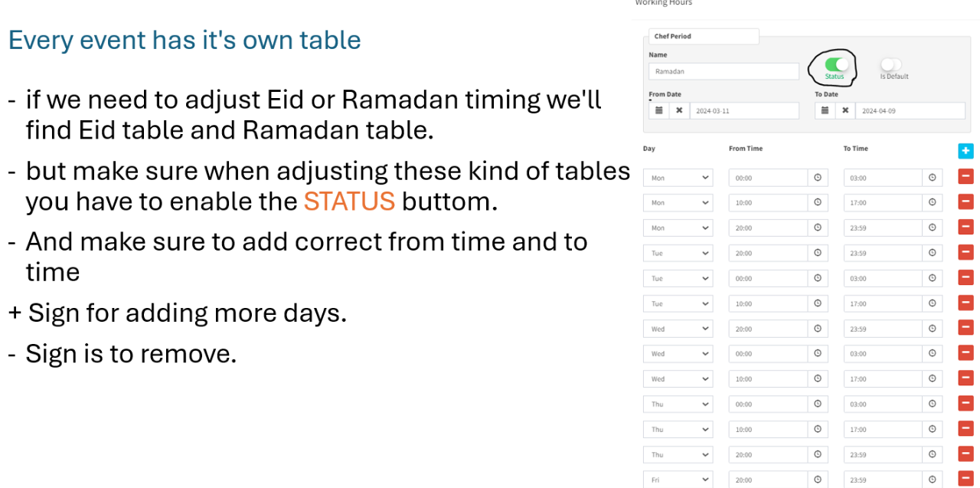Clear From Date using the X icon
The width and height of the screenshot is (980, 488).
tap(679, 110)
